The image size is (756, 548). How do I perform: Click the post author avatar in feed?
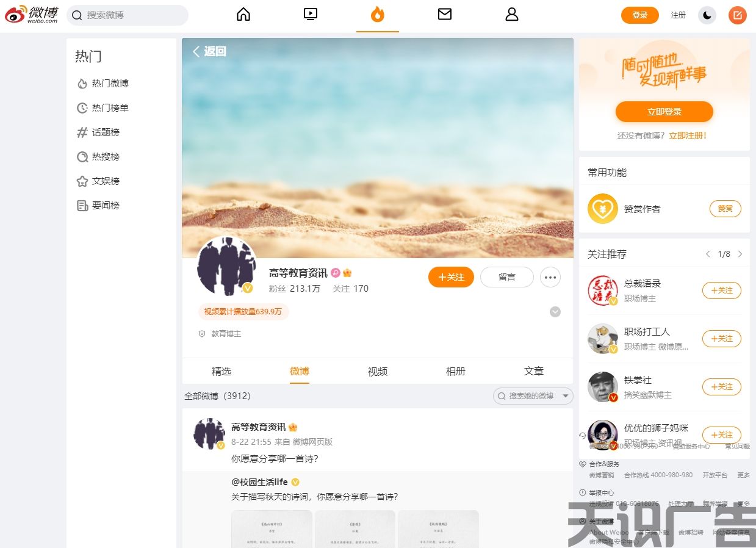pyautogui.click(x=209, y=434)
